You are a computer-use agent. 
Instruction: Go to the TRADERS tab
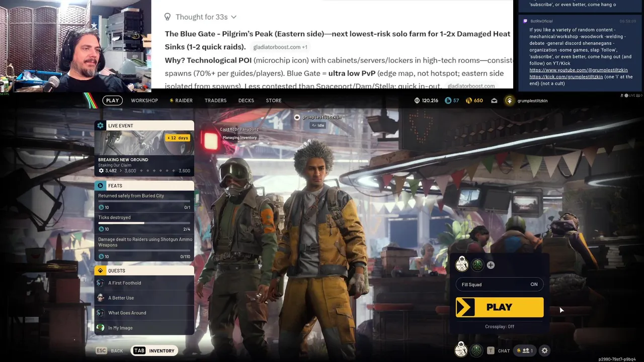[215, 101]
